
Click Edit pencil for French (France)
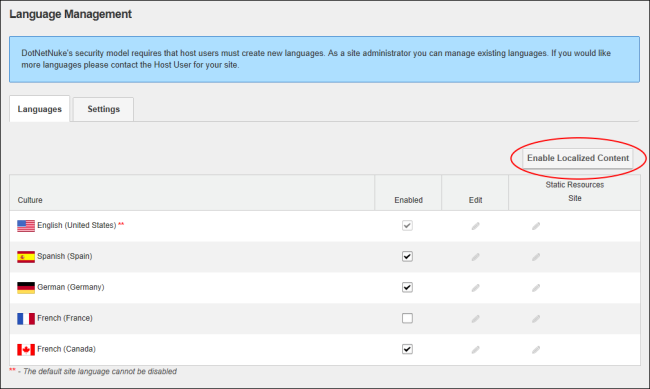pos(475,319)
